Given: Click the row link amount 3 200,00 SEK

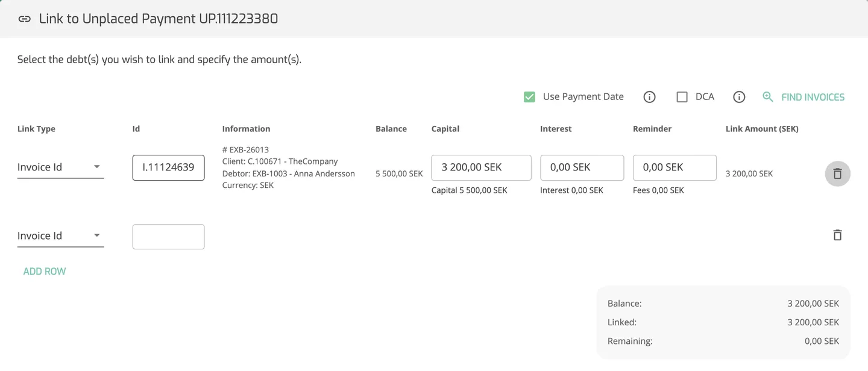Looking at the screenshot, I should [749, 173].
